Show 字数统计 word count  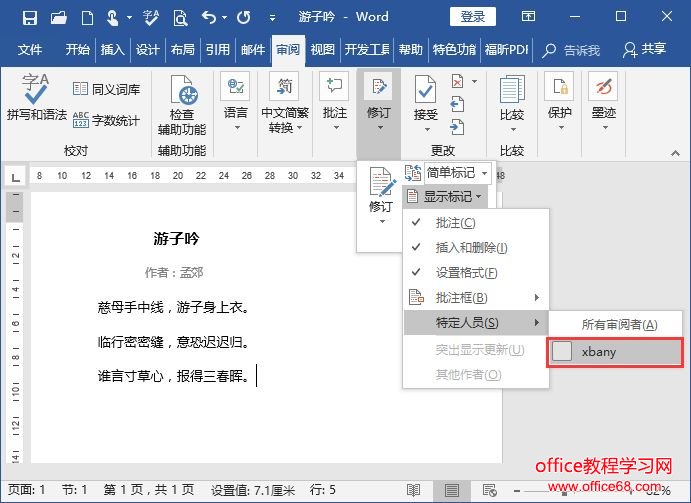pyautogui.click(x=106, y=119)
